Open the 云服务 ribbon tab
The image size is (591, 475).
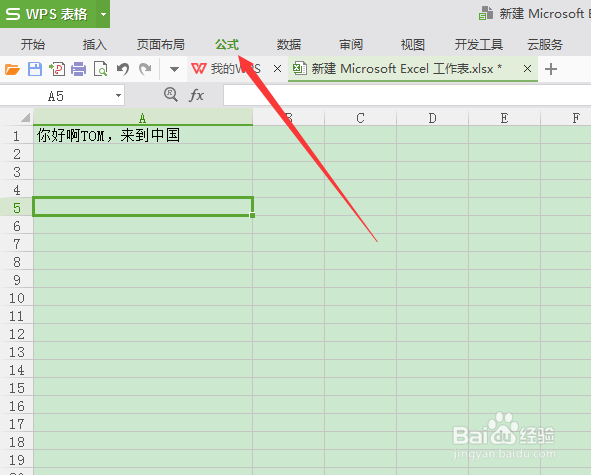(545, 44)
